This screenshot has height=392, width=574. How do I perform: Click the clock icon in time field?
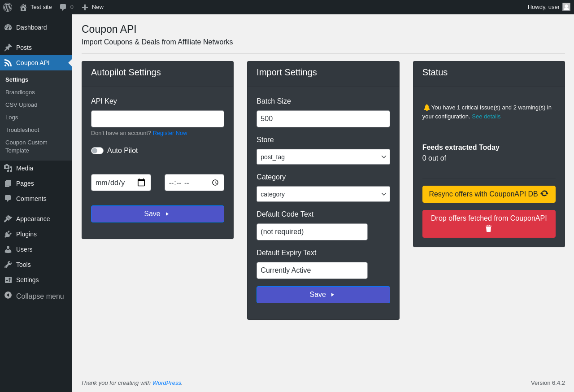click(215, 183)
